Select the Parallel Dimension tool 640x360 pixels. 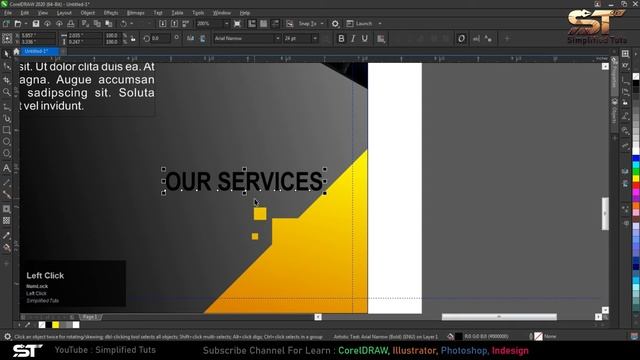coord(7,182)
